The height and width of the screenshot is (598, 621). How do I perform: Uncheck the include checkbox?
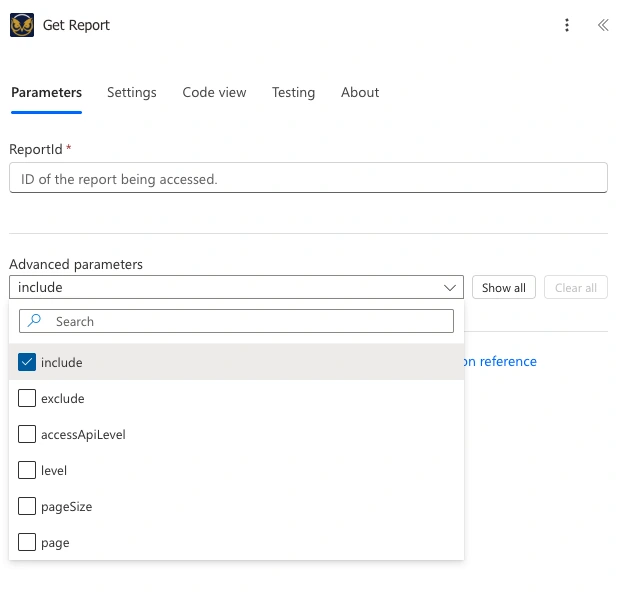[x=27, y=362]
